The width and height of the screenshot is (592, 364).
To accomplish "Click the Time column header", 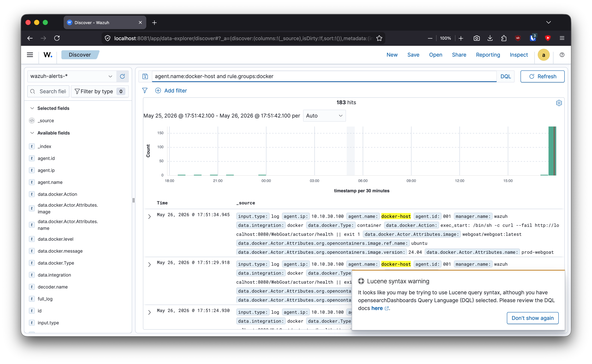I will (x=162, y=203).
